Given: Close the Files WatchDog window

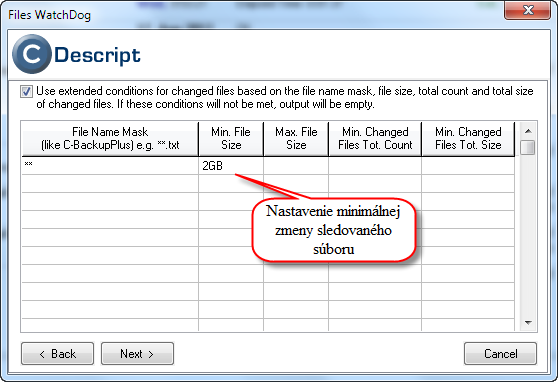Looking at the screenshot, I should [527, 10].
